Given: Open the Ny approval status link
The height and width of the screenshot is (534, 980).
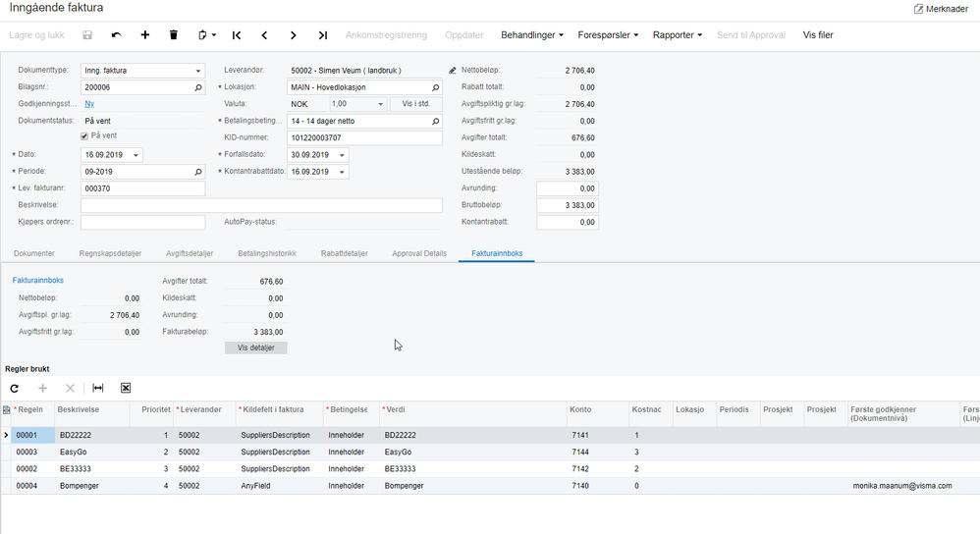Looking at the screenshot, I should coord(89,104).
